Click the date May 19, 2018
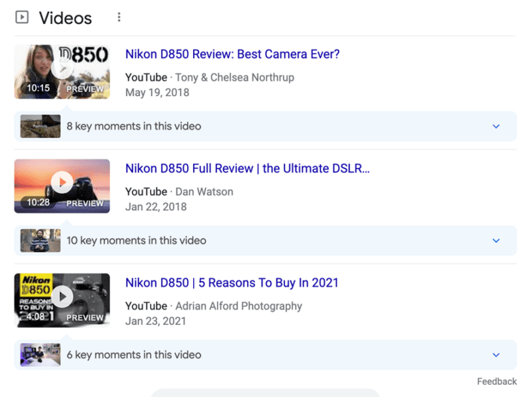 click(157, 92)
